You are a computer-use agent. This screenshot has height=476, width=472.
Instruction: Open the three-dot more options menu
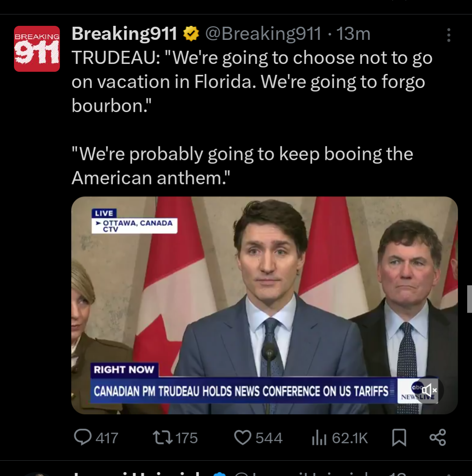pos(448,35)
